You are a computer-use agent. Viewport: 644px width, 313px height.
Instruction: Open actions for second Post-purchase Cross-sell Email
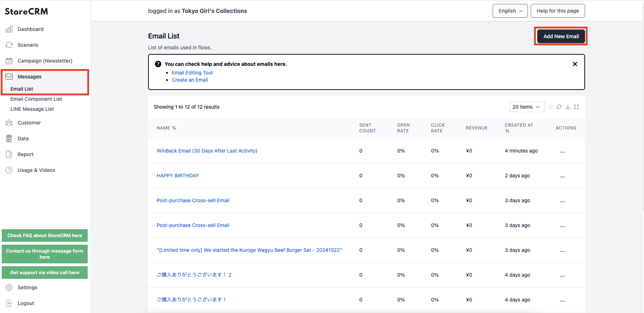(562, 226)
